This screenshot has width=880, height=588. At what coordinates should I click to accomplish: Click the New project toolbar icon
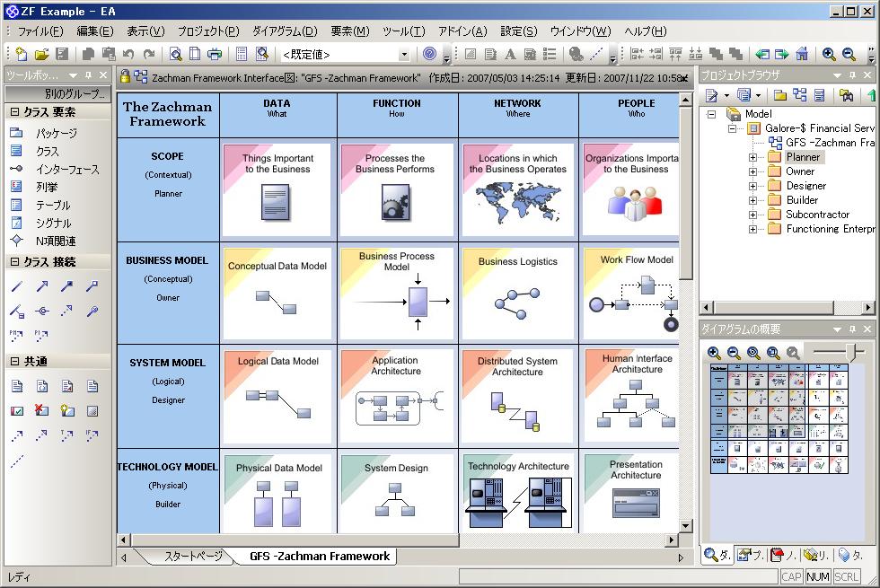(x=22, y=54)
